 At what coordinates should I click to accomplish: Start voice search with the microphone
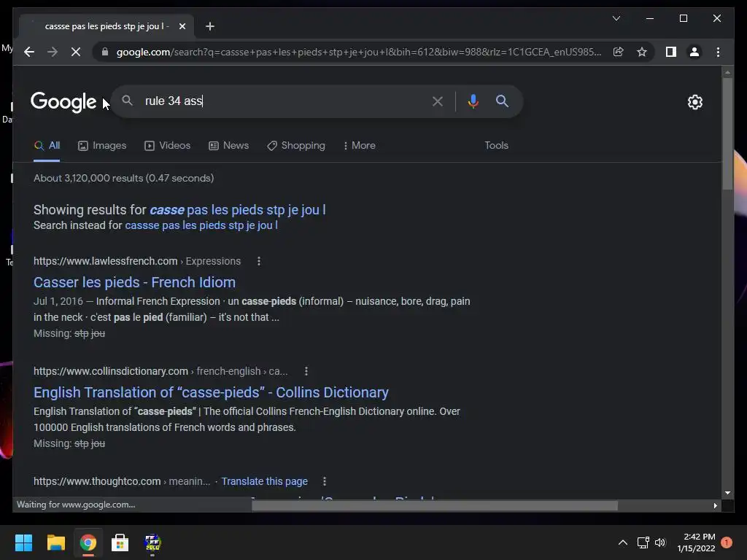coord(473,101)
